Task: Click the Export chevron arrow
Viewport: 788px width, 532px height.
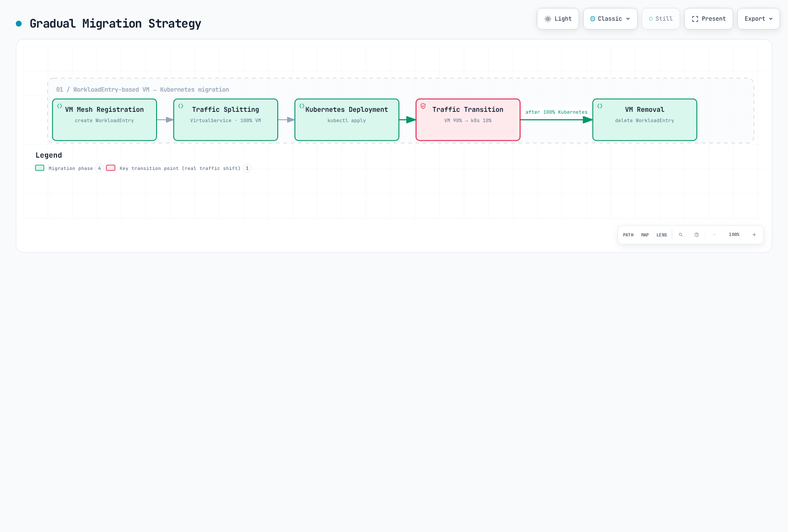Action: click(771, 19)
